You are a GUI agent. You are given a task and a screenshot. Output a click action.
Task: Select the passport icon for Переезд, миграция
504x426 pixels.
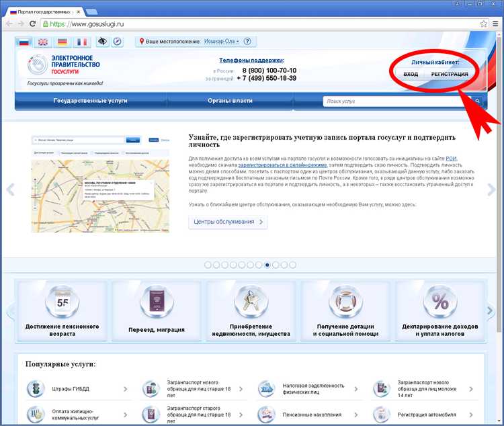point(157,303)
